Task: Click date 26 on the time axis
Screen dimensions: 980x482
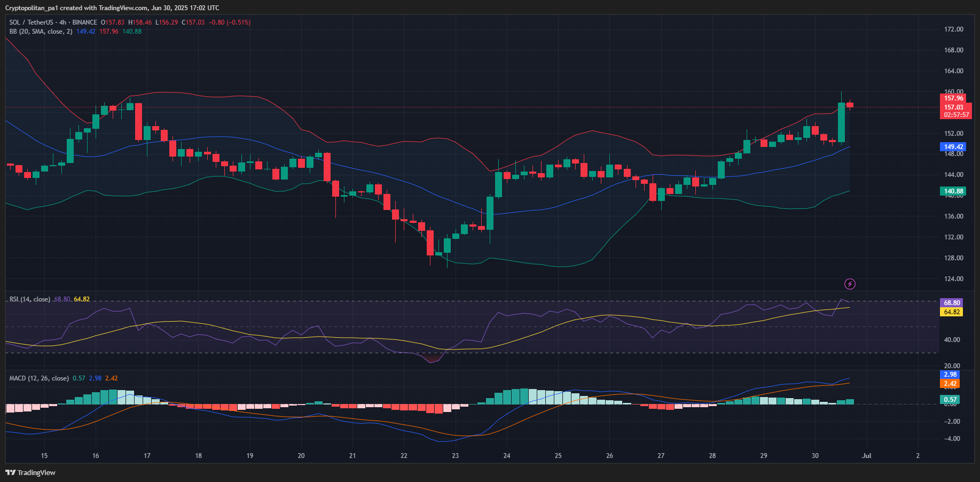Action: [x=609, y=456]
